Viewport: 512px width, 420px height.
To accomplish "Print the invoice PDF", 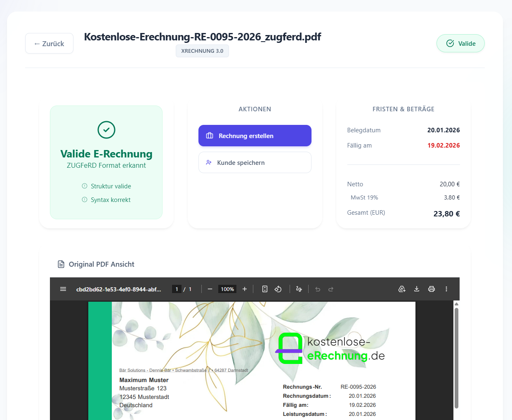I will [x=432, y=289].
